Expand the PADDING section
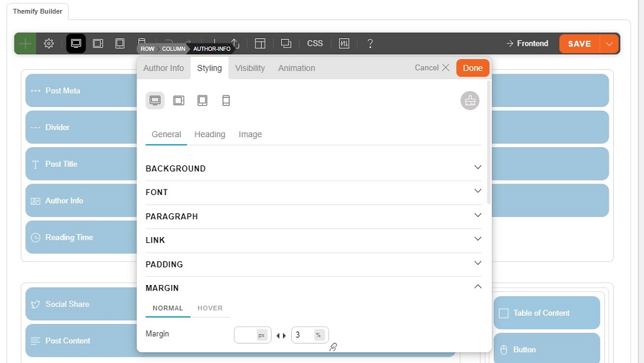Viewport: 644px width, 363px height. pyautogui.click(x=313, y=264)
